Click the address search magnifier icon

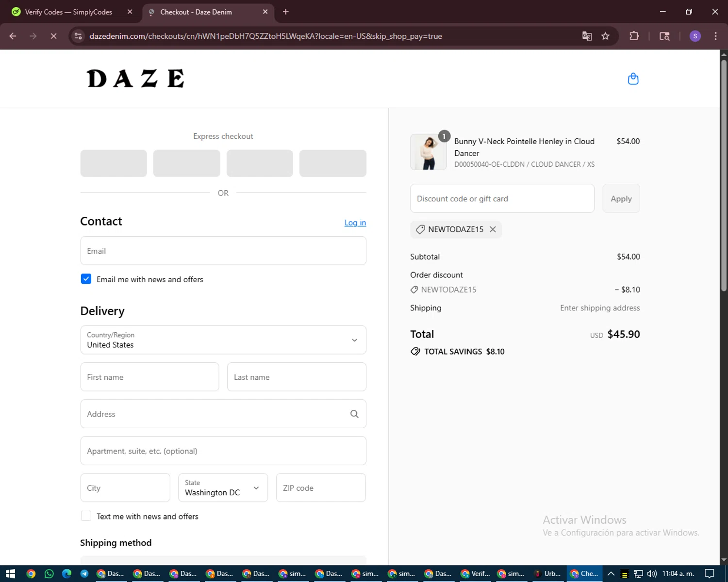[x=354, y=414]
